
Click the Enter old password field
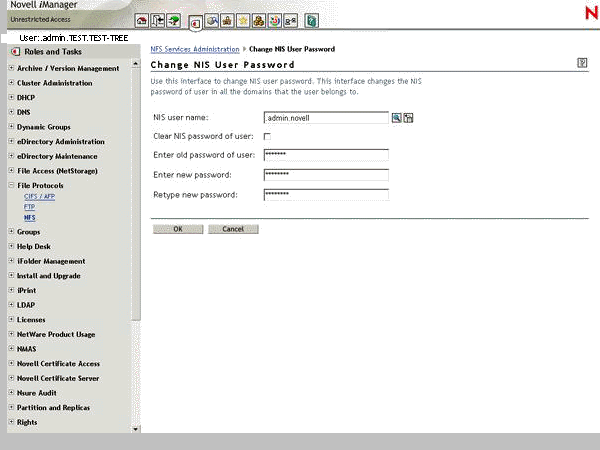(x=326, y=155)
